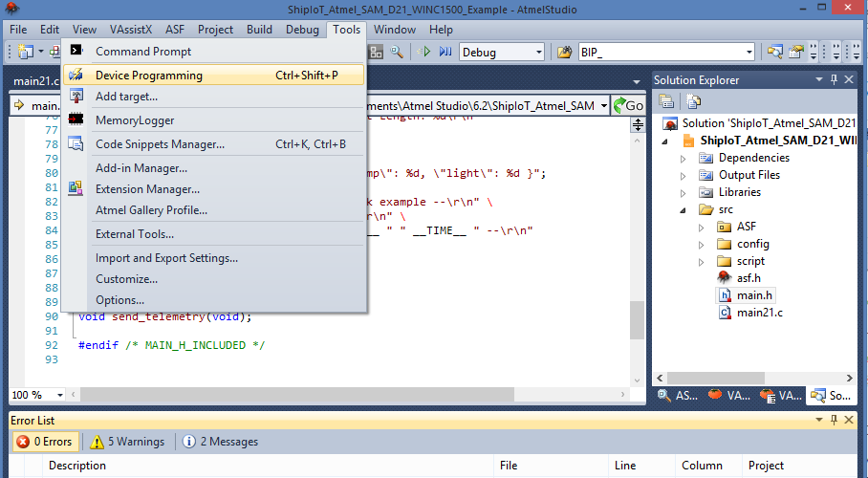Screen dimensions: 868x478
Task: Select main21.c in Solution Explorer
Action: coord(759,313)
